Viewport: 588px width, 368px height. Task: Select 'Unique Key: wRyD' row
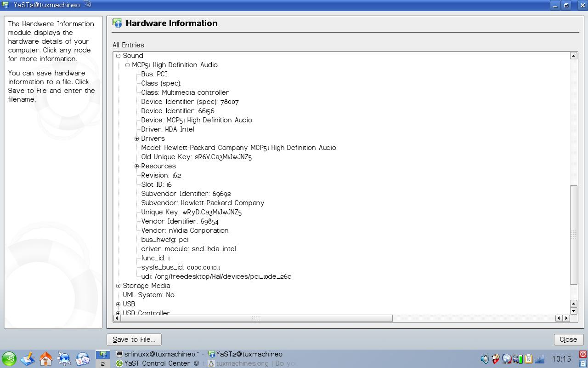(x=191, y=212)
